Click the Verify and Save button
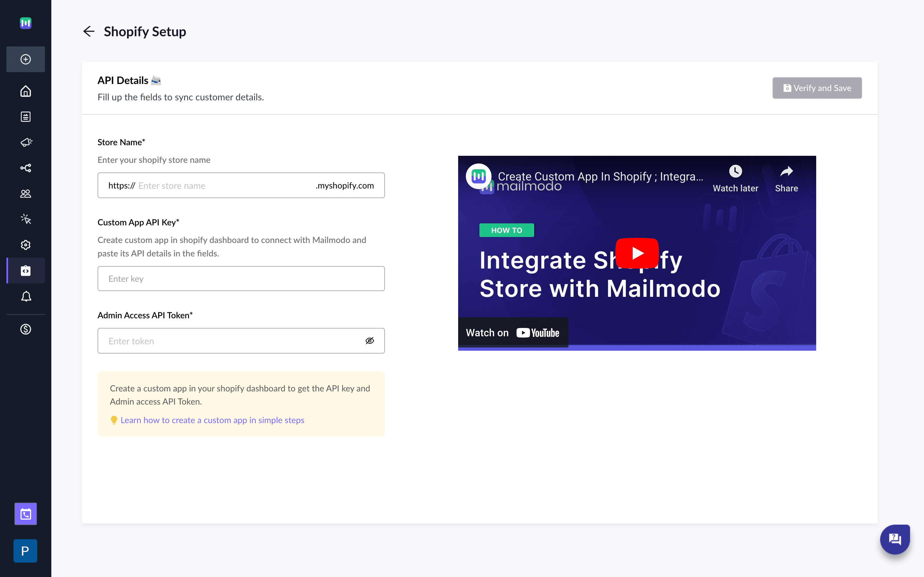Screen dimensions: 924x577 pos(817,88)
